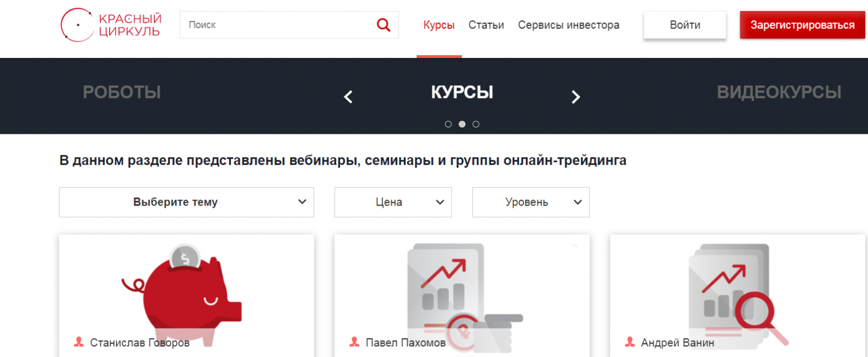Screen dimensions: 868x357
Task: Click the person icon beside Андрей Ванин
Action: [x=630, y=342]
